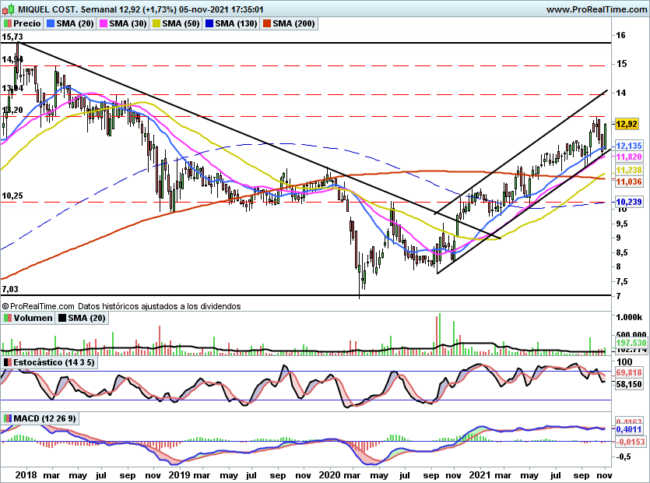The image size is (650, 483).
Task: Click the 16 tick on price axis
Action: pyautogui.click(x=621, y=35)
